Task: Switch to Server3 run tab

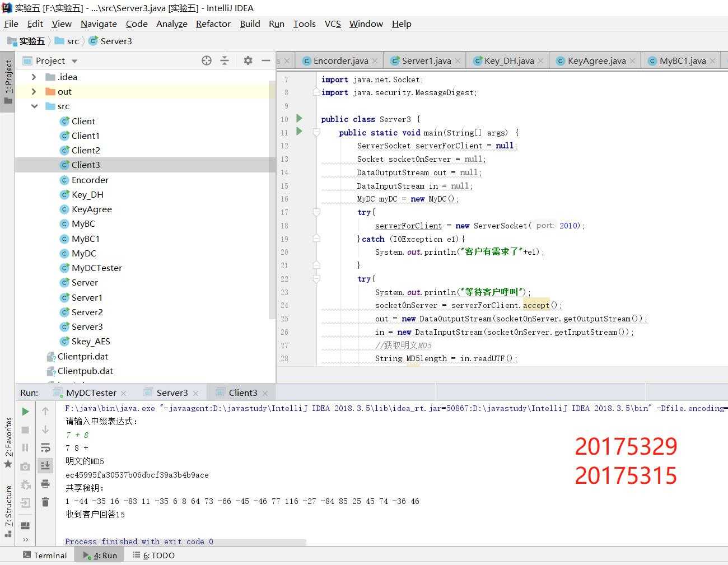Action: click(172, 393)
